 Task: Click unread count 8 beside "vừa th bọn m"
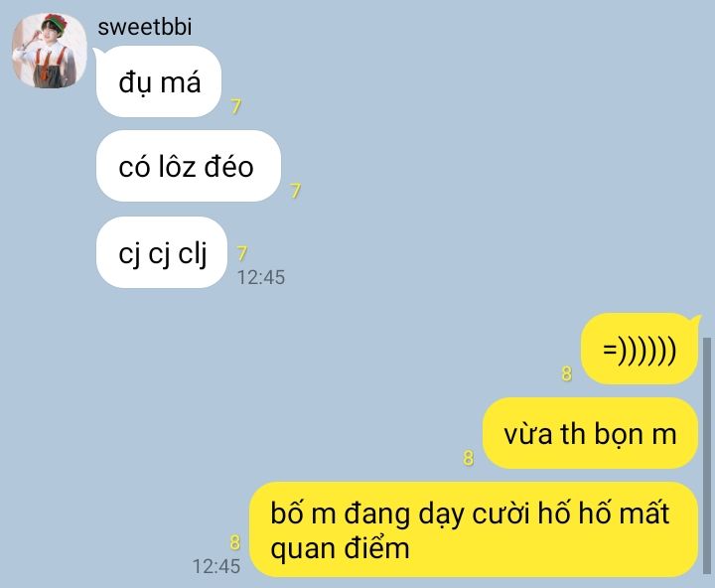click(x=469, y=458)
